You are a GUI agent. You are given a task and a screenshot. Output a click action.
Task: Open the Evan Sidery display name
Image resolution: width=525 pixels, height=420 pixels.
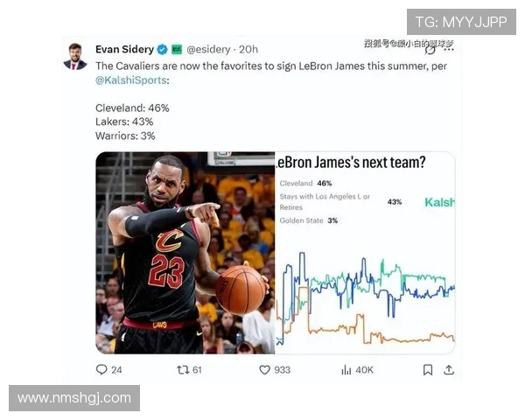[x=124, y=50]
